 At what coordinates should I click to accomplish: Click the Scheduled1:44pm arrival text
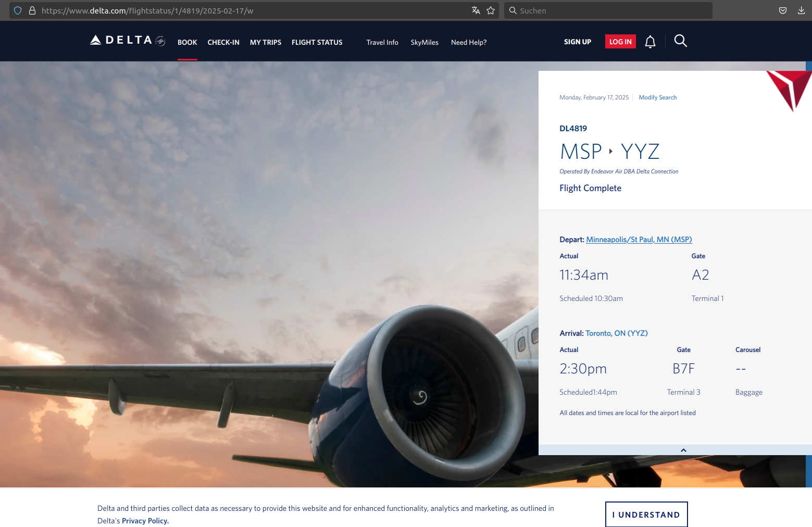click(x=588, y=392)
